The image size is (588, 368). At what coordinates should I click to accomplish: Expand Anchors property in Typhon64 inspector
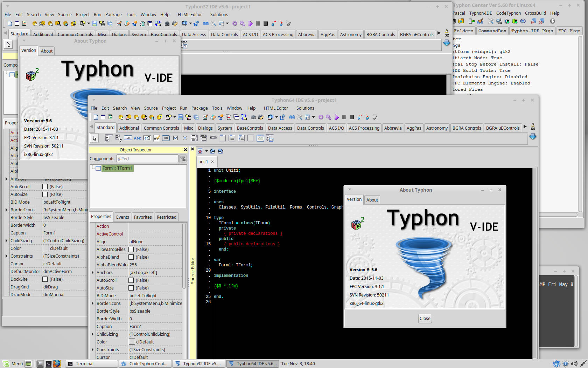92,272
